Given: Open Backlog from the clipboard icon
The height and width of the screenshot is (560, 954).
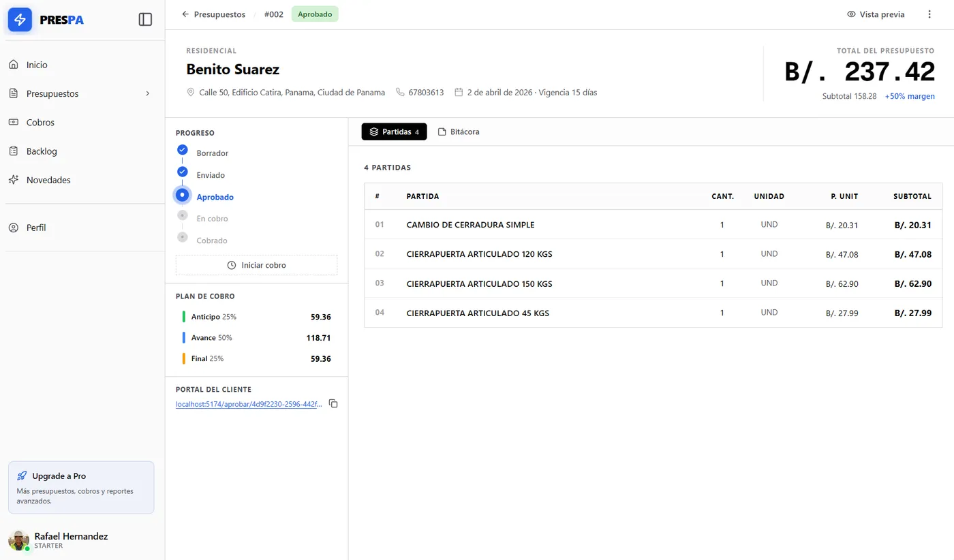Looking at the screenshot, I should click(x=14, y=151).
